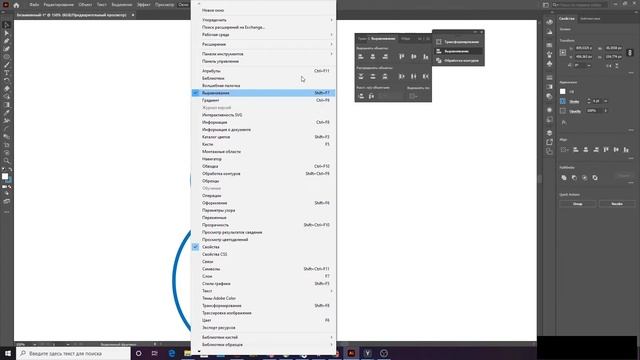Switch to Библиотеки tab in right panel
The height and width of the screenshot is (360, 640).
pyautogui.click(x=590, y=19)
